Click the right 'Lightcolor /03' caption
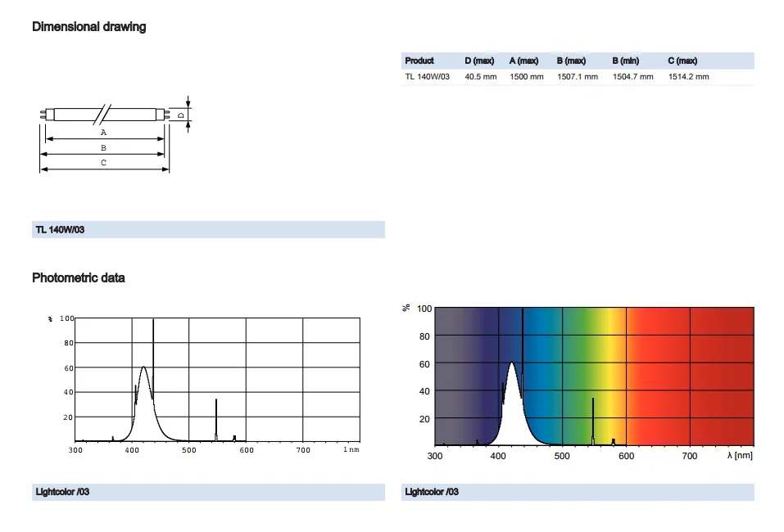The image size is (784, 532). click(x=578, y=492)
